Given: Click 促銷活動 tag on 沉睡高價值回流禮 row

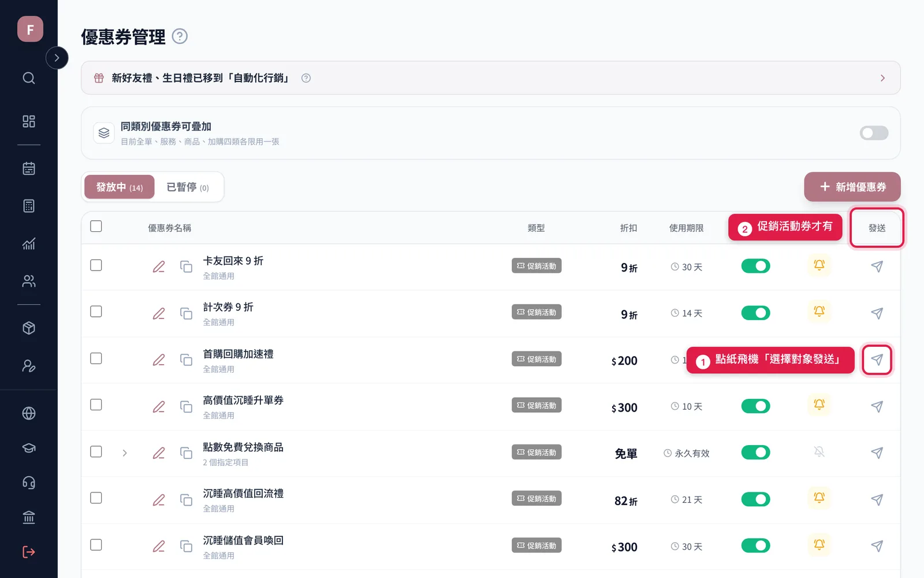Looking at the screenshot, I should (536, 498).
